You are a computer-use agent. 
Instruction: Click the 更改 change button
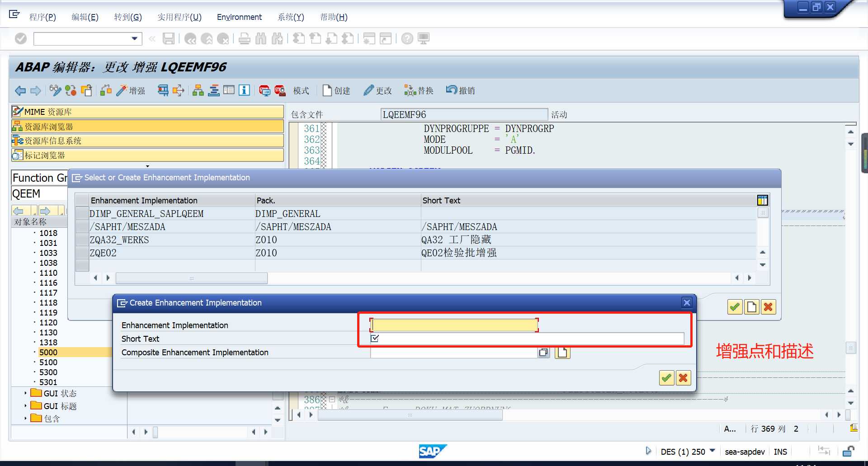click(x=378, y=90)
